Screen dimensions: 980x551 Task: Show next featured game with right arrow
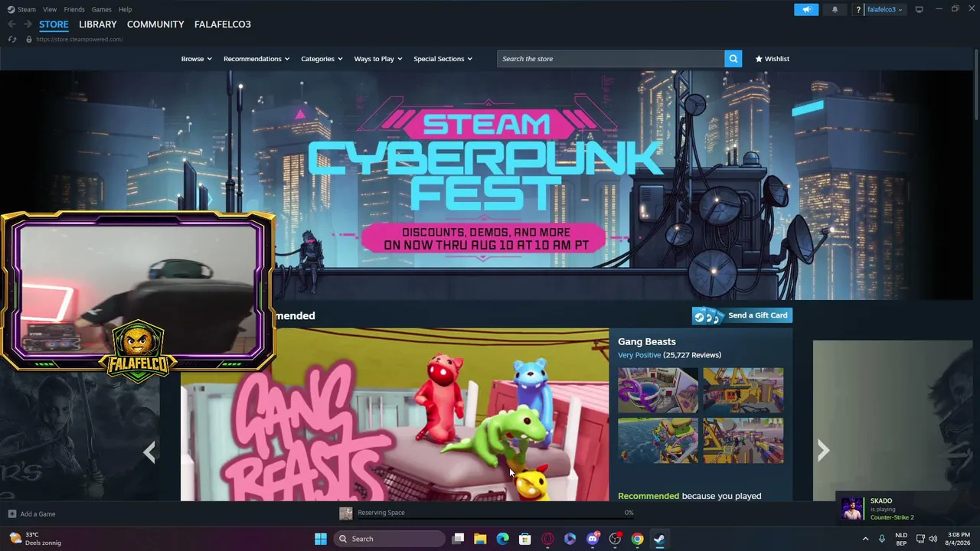click(x=823, y=451)
